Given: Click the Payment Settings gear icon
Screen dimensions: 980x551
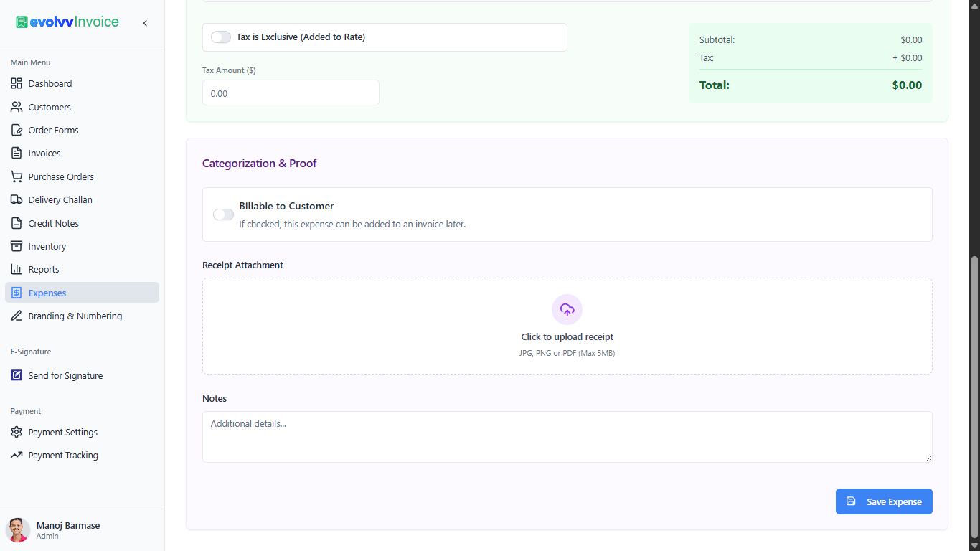Looking at the screenshot, I should (17, 432).
